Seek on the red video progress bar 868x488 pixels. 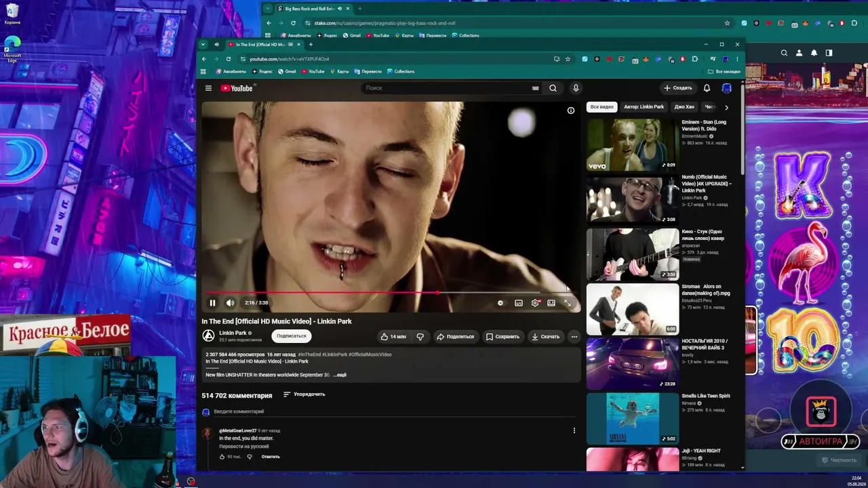click(x=391, y=293)
